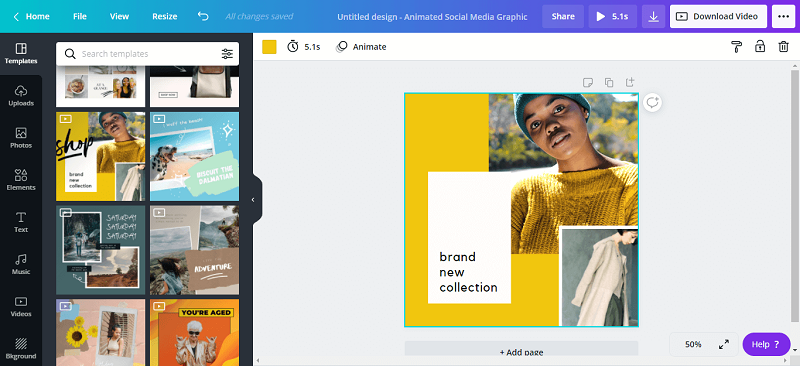Open the Templates sidebar tab

click(21, 54)
